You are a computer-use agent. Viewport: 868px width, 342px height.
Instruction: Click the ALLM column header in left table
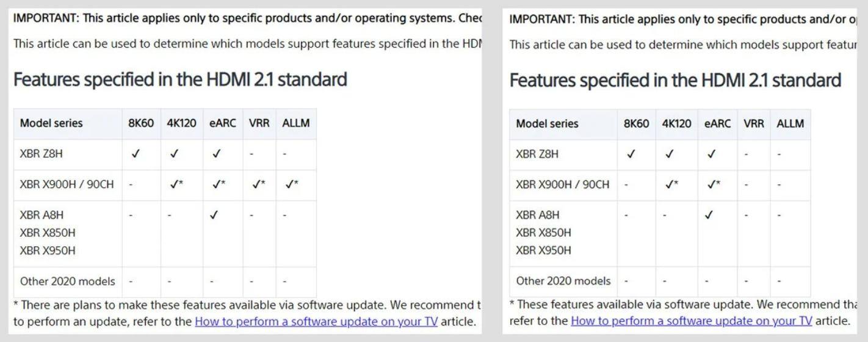296,123
